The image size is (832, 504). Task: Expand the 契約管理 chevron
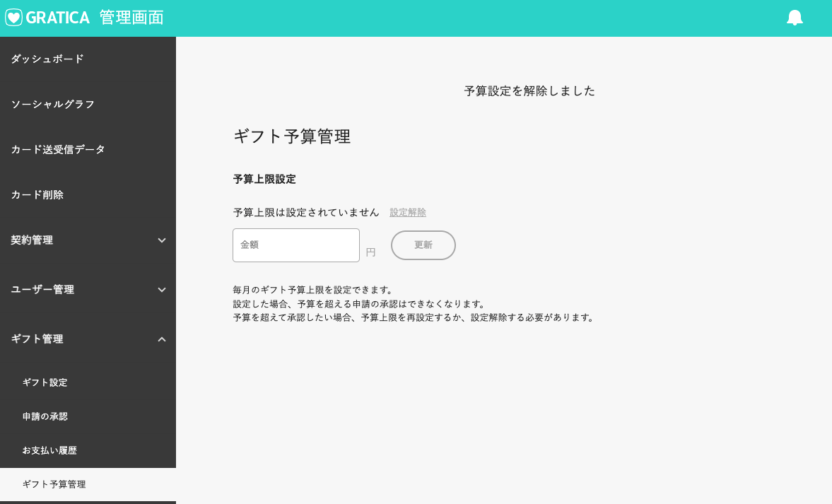pyautogui.click(x=162, y=240)
